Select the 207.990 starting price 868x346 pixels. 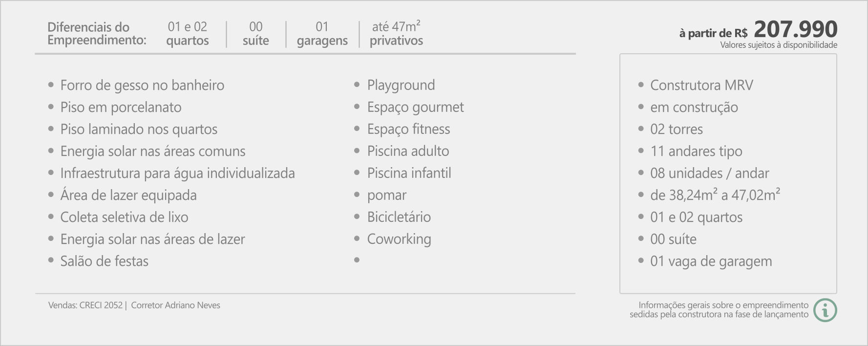point(795,29)
